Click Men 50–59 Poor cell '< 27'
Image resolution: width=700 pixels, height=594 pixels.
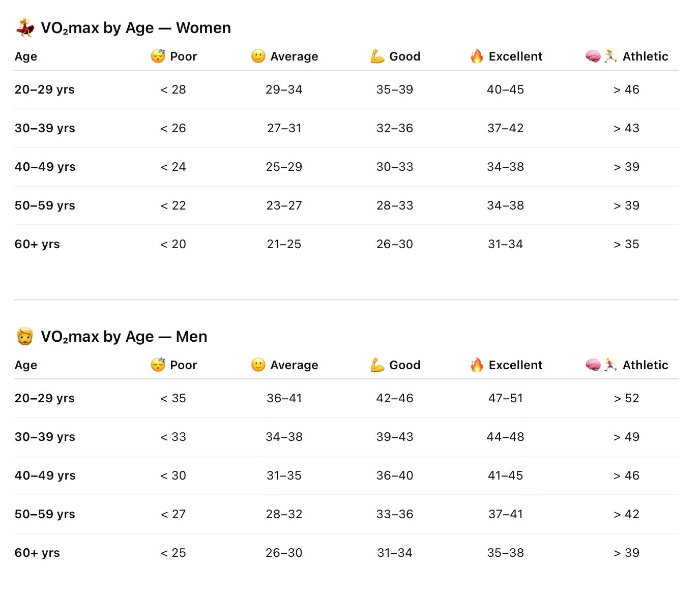[x=173, y=514]
